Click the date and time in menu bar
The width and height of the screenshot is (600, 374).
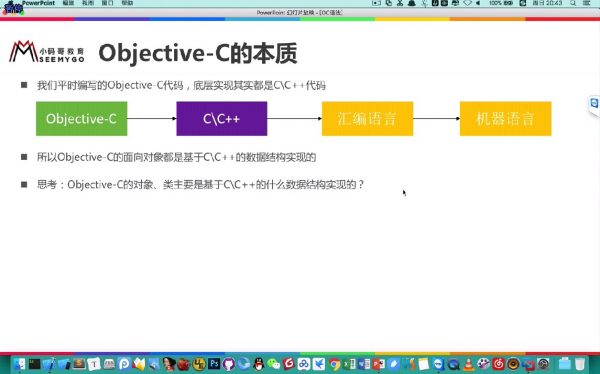coord(547,3)
